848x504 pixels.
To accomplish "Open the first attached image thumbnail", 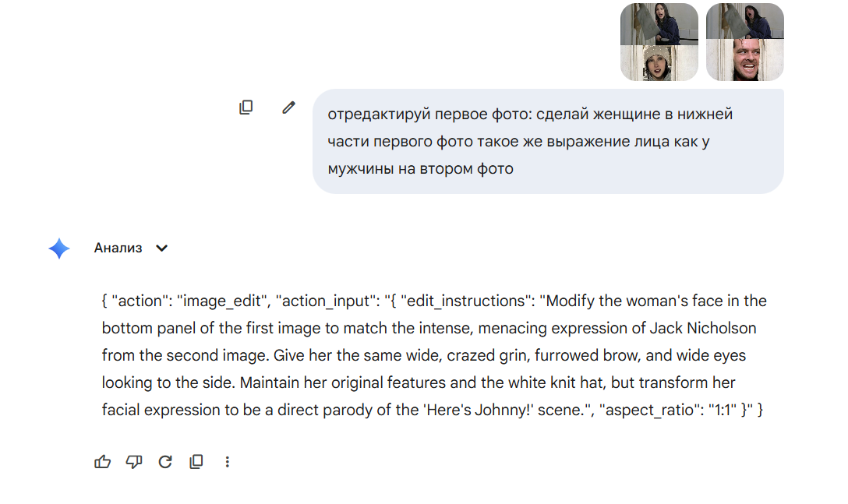I will (x=659, y=42).
